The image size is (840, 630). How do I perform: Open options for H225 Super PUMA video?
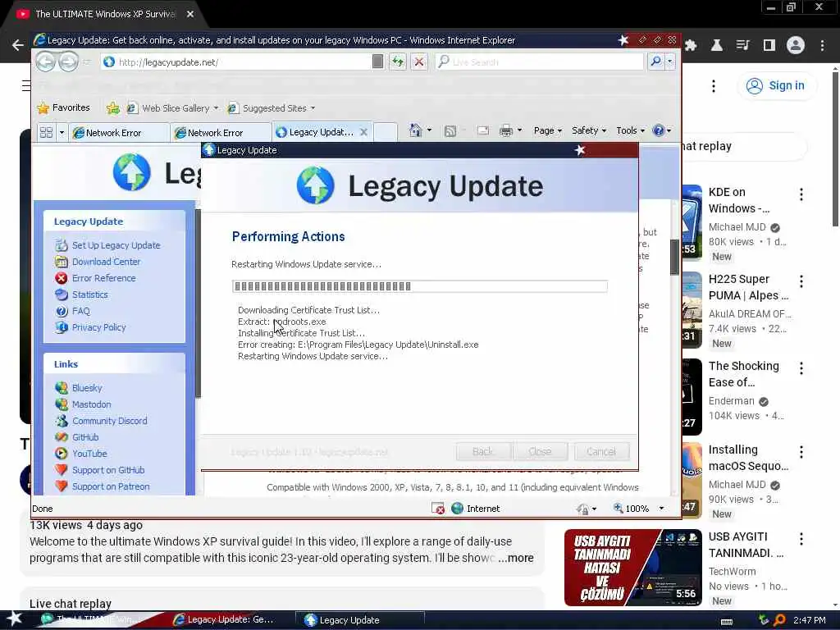tap(801, 281)
